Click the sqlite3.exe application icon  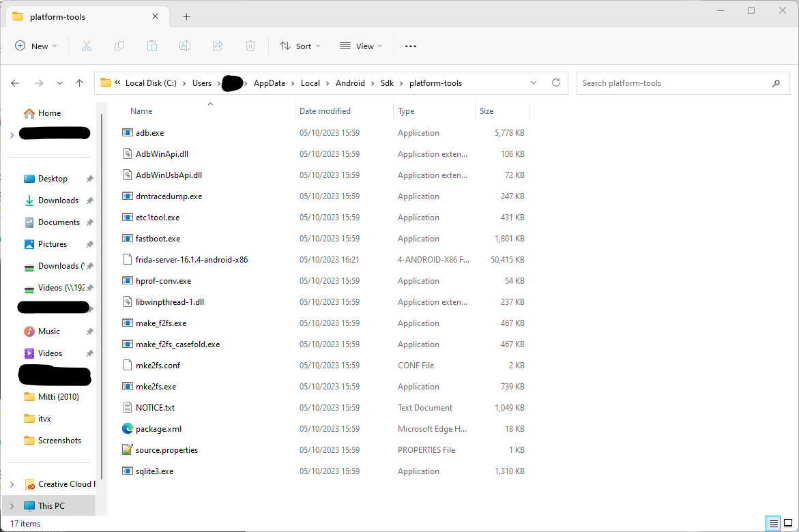(128, 471)
